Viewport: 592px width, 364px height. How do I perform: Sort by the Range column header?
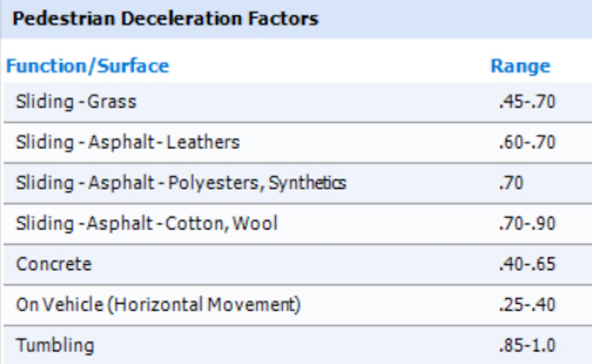tap(520, 66)
